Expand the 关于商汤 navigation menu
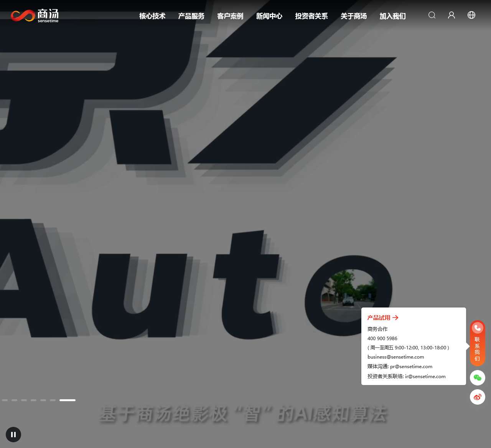Viewport: 491px width, 448px height. point(354,16)
